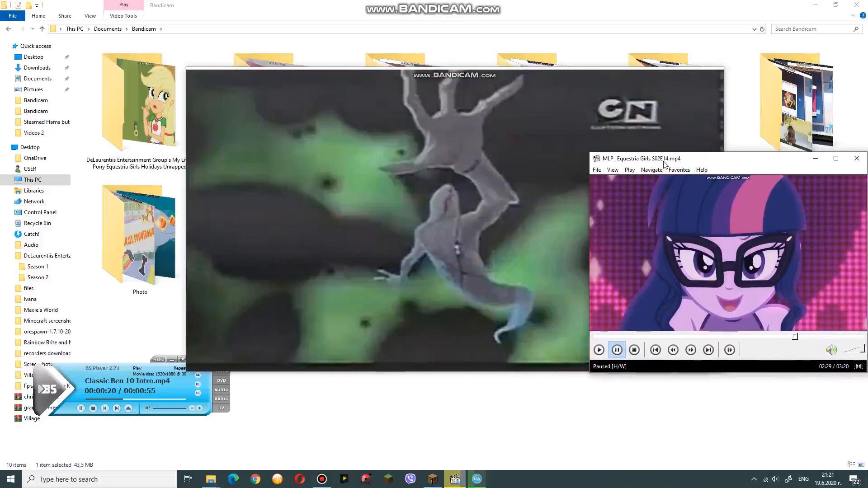Pause playback in BS.Player
868x488 pixels.
tap(81, 408)
